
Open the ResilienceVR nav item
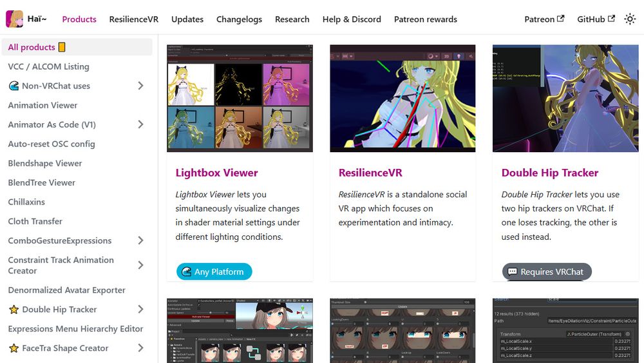(x=134, y=19)
